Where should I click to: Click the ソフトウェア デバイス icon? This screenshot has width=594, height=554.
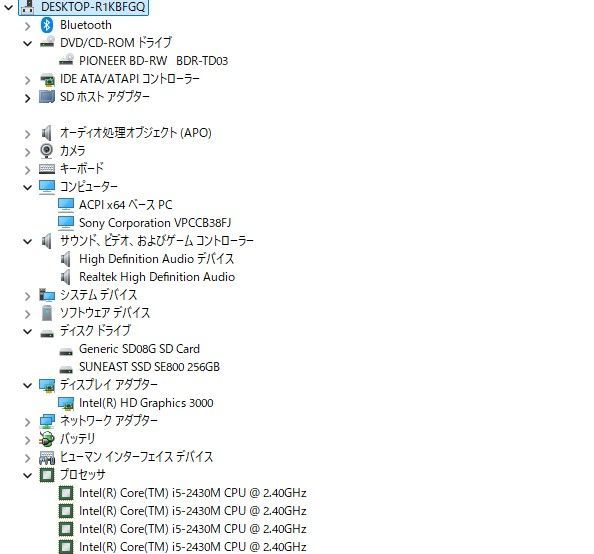click(47, 313)
